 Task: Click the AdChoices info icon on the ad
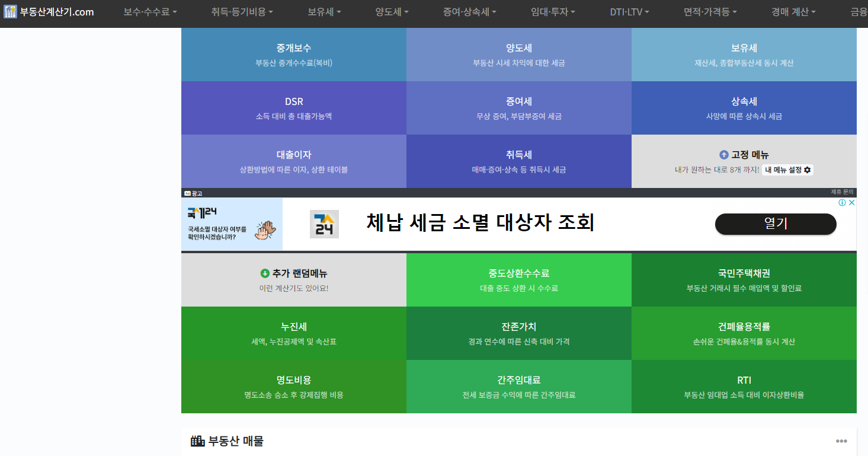coord(842,202)
